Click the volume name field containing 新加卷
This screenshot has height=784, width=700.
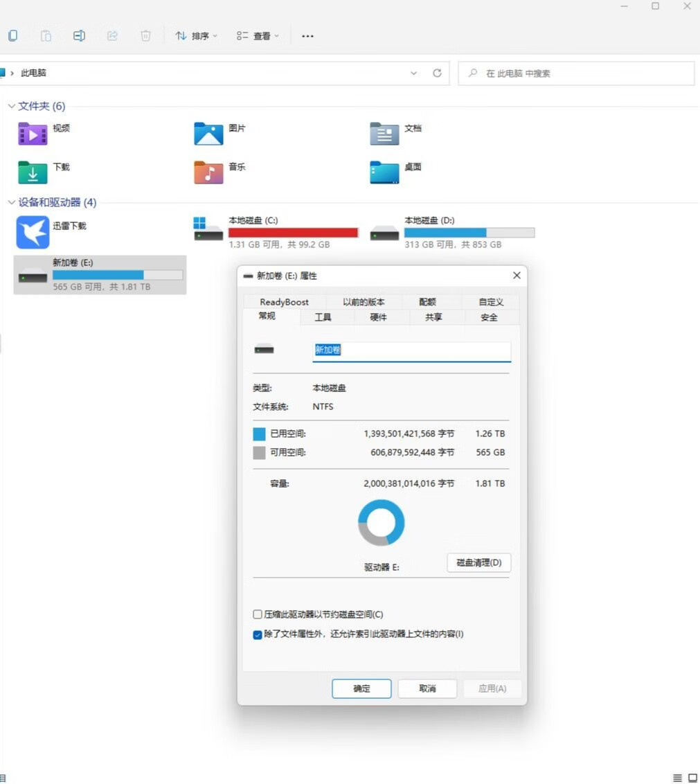411,350
